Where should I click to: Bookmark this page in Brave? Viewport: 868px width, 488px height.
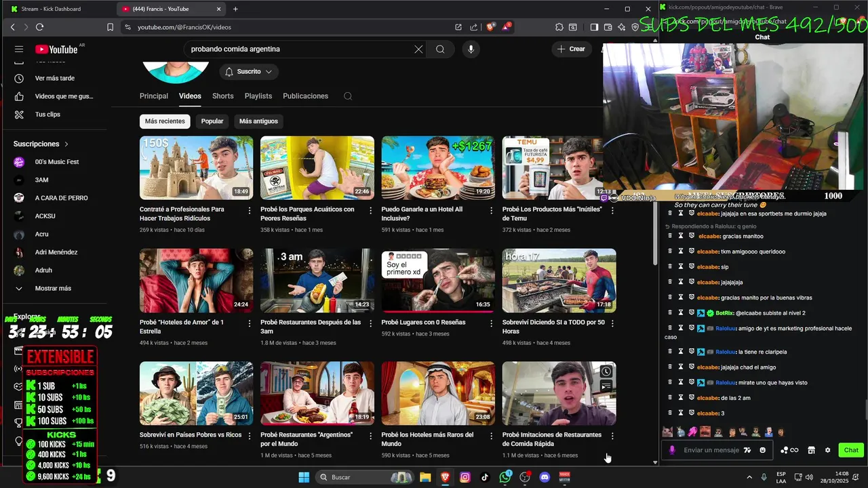[x=110, y=27]
